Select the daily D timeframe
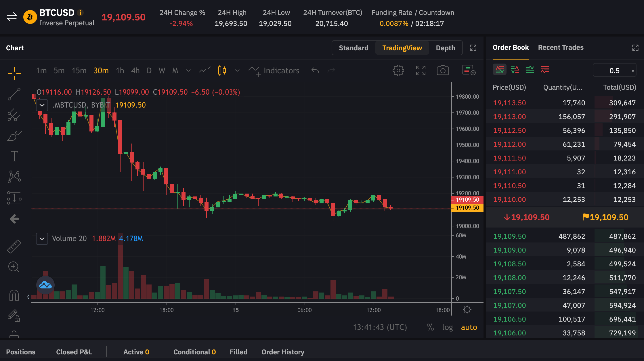Viewport: 644px width, 361px height. pos(149,70)
